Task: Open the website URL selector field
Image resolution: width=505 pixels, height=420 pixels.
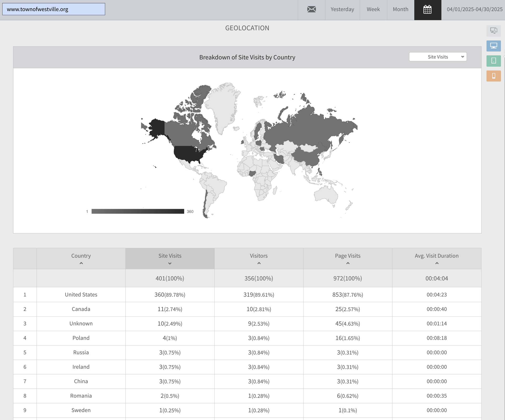Action: (x=54, y=9)
